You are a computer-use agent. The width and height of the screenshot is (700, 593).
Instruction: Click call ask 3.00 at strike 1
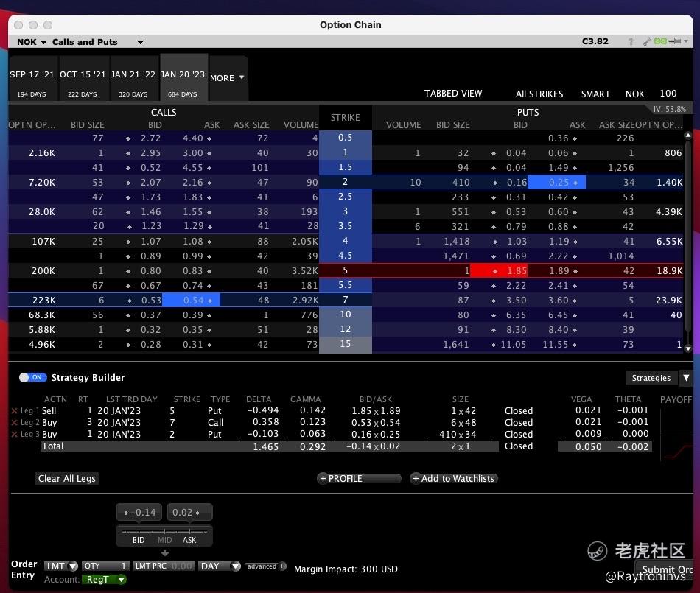[193, 153]
